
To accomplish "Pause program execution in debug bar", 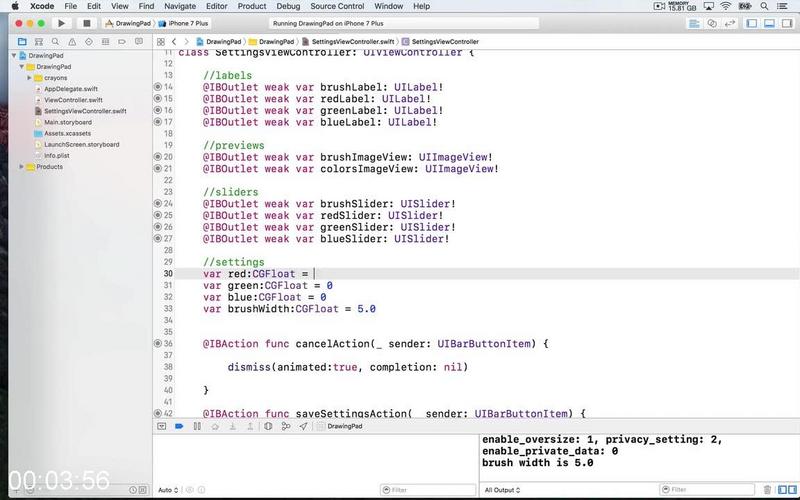I will (197, 427).
